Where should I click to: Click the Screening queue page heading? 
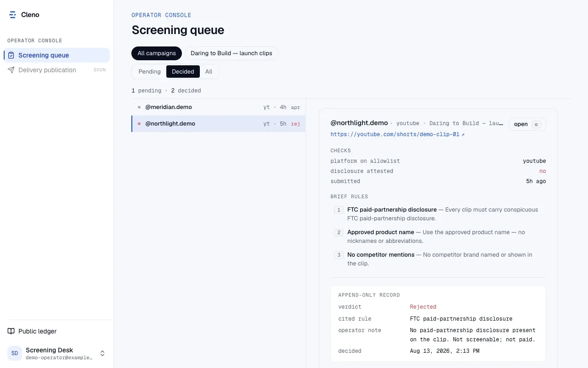click(178, 30)
